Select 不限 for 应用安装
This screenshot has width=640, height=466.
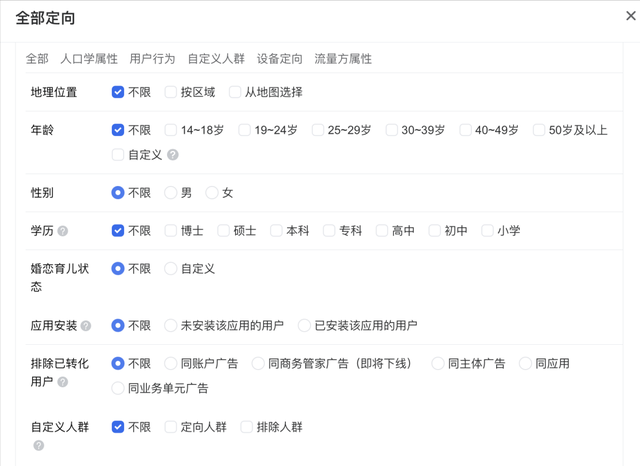pos(118,326)
